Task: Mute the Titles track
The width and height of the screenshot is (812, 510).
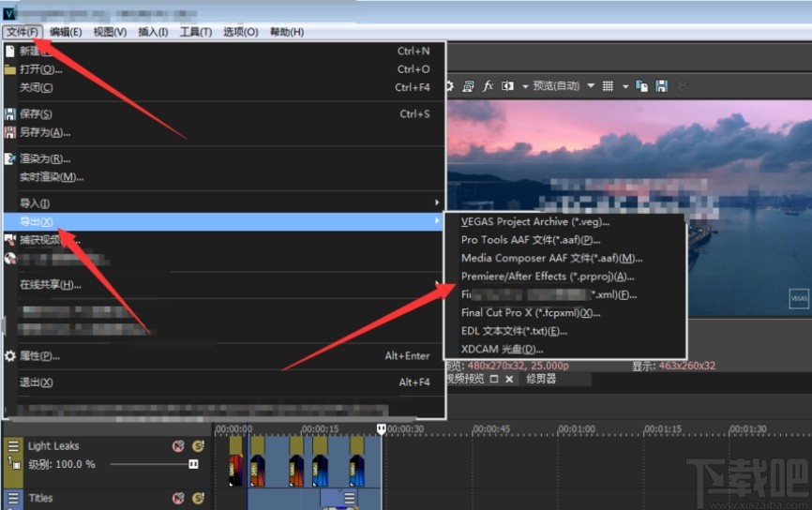Action: tap(178, 498)
